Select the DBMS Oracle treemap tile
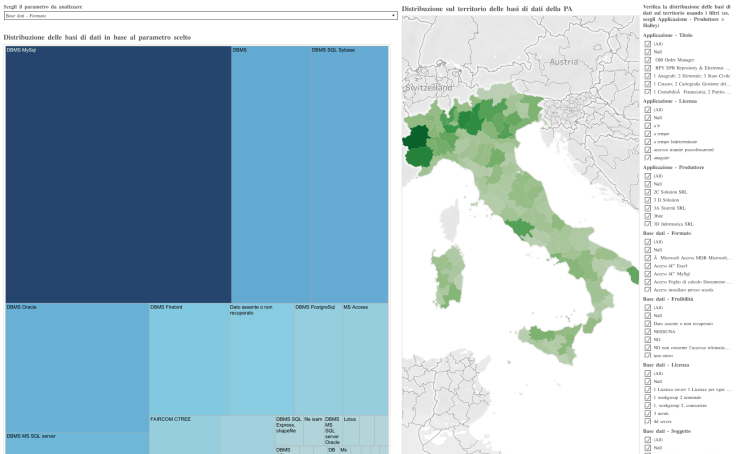The height and width of the screenshot is (454, 736). pyautogui.click(x=77, y=368)
